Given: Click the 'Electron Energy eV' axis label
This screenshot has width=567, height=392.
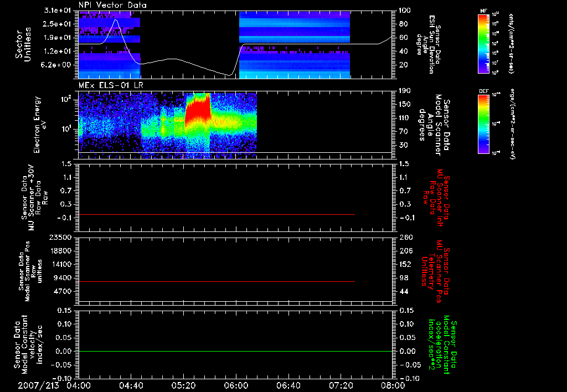Looking at the screenshot, I should point(41,125).
